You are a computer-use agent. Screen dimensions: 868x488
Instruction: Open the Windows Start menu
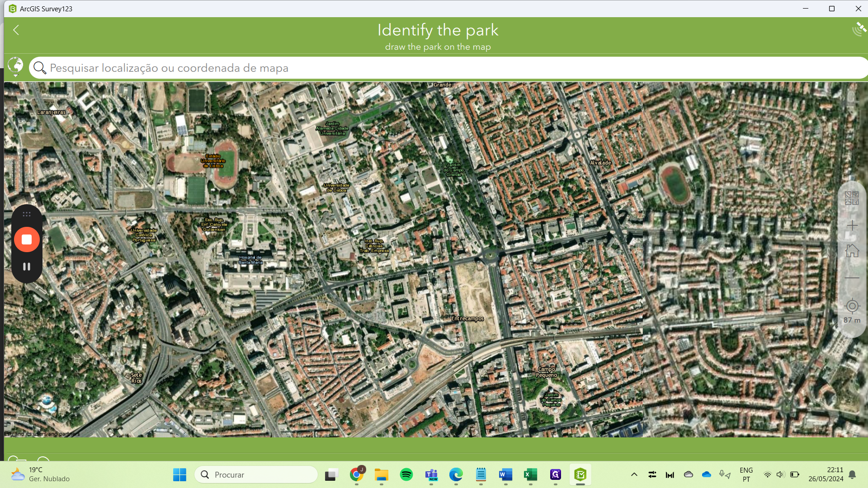click(179, 474)
